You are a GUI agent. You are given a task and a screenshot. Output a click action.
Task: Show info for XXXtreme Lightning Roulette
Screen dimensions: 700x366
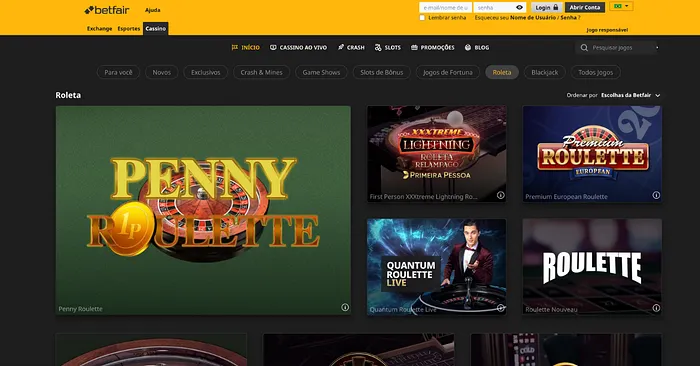click(500, 195)
